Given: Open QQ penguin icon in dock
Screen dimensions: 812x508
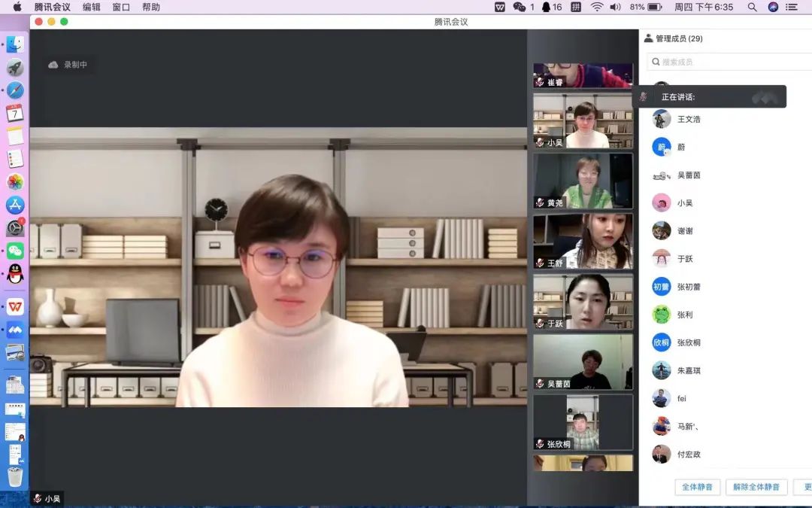Looking at the screenshot, I should (15, 274).
